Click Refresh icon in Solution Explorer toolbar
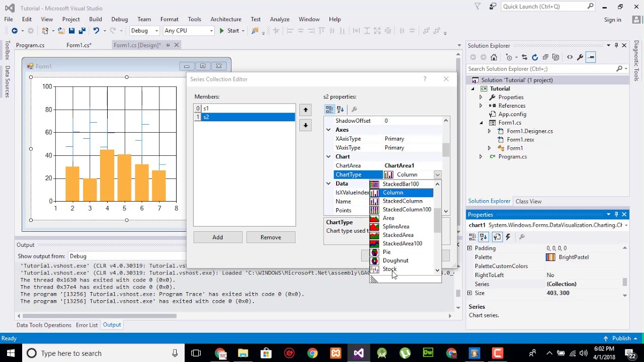Screen dimensions: 644x362 535,57
